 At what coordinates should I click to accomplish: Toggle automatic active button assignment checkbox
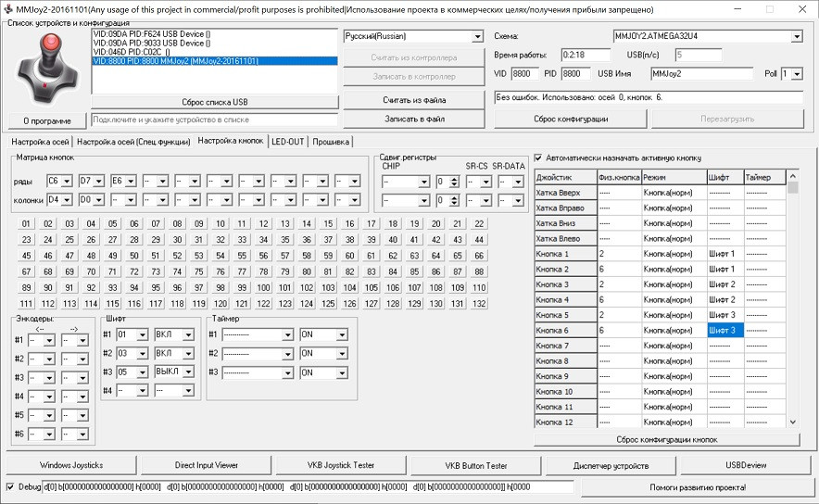pyautogui.click(x=539, y=157)
